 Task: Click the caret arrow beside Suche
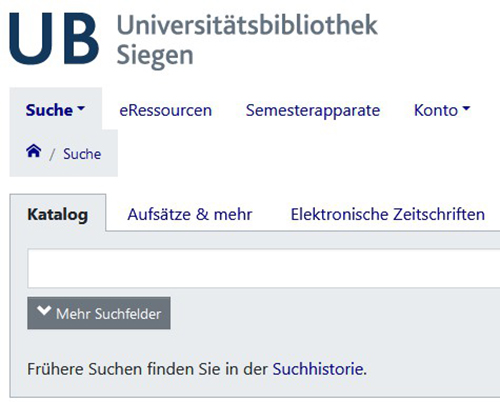81,108
